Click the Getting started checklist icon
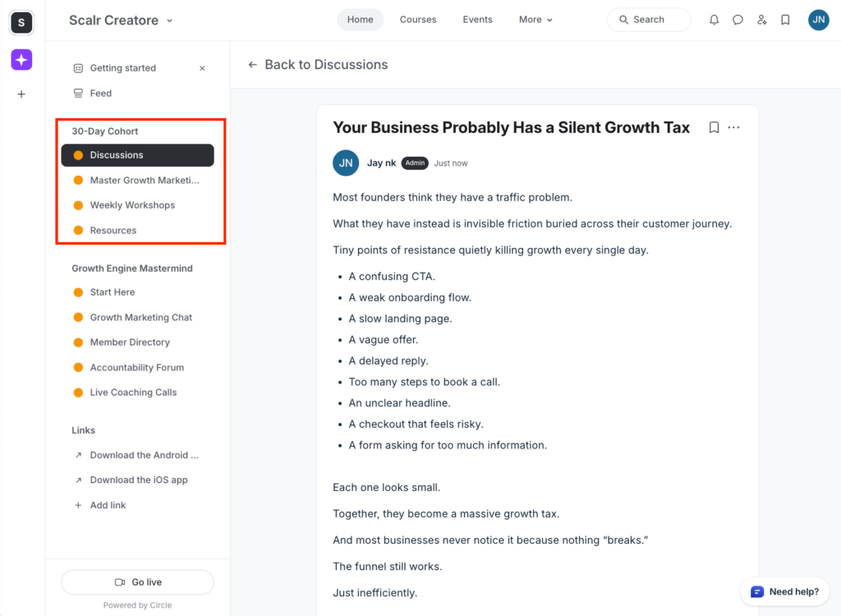The width and height of the screenshot is (841, 616). coord(78,68)
